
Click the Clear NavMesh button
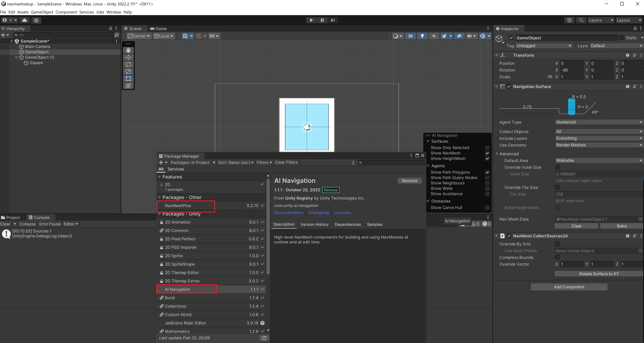(576, 226)
